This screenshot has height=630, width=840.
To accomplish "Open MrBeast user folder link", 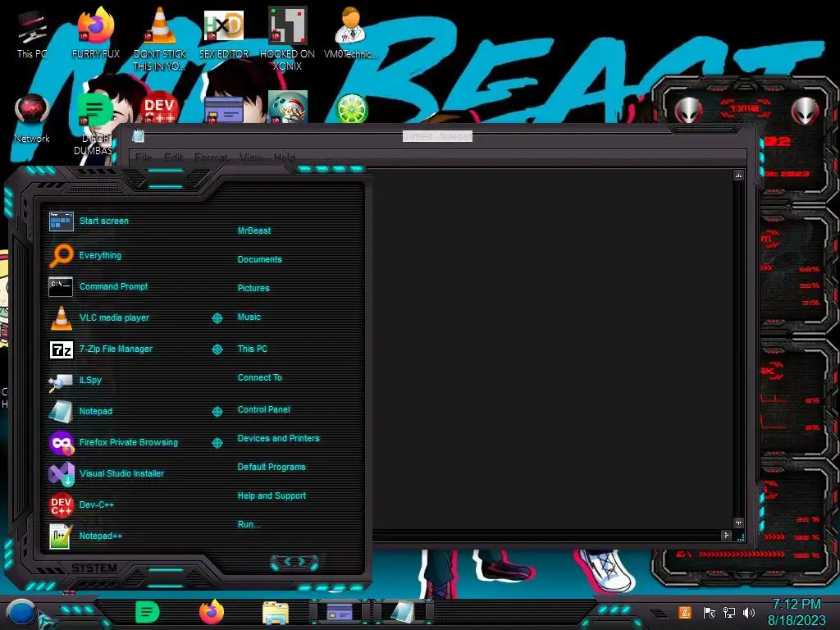I will pos(254,231).
